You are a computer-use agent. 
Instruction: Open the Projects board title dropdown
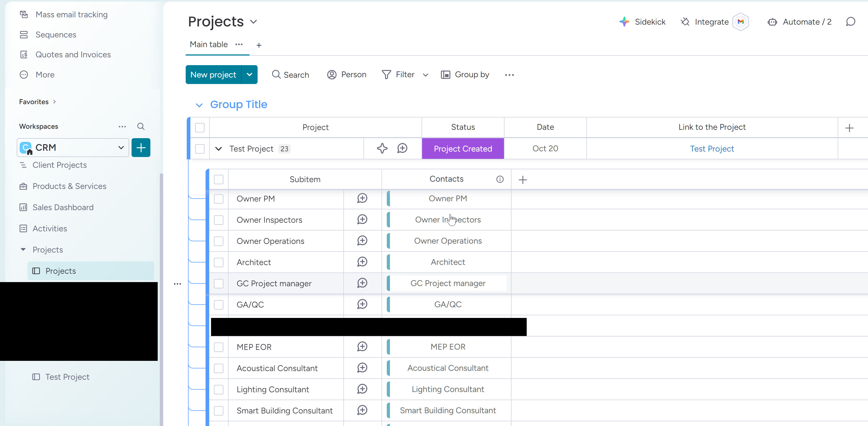point(253,22)
